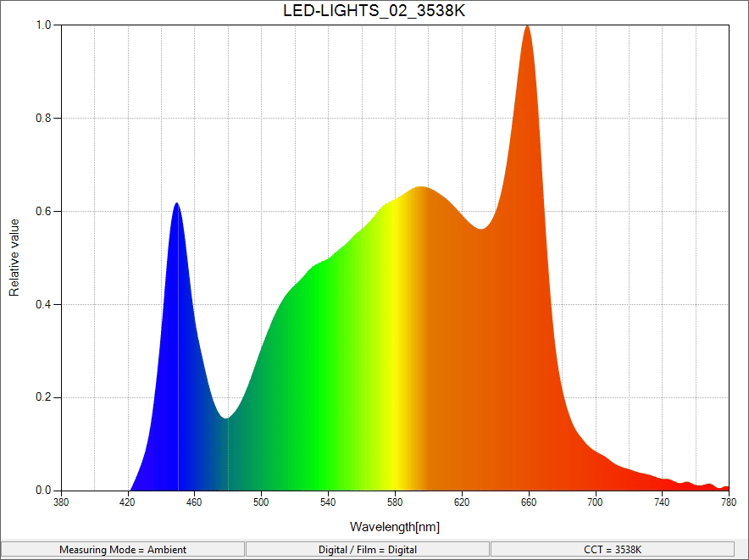Viewport: 749px width, 560px height.
Task: Click the 660 x-axis tick label
Action: pyautogui.click(x=529, y=502)
